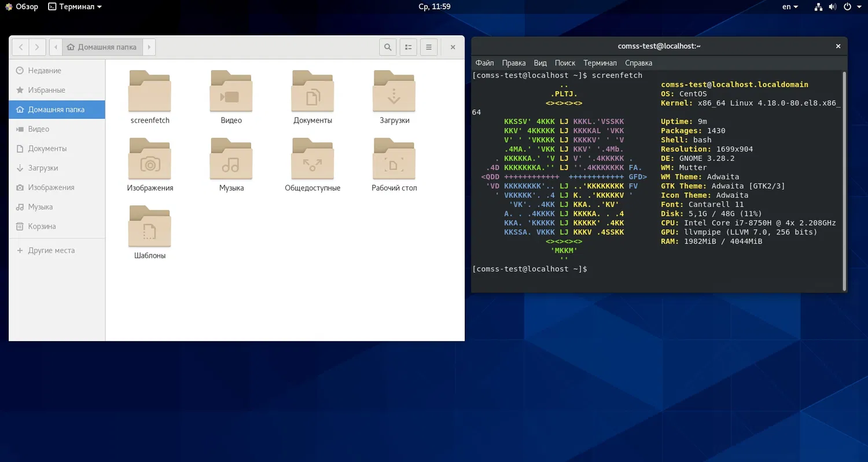Screen dimensions: 868x462
Task: Toggle list view icon in file manager
Action: (x=408, y=47)
